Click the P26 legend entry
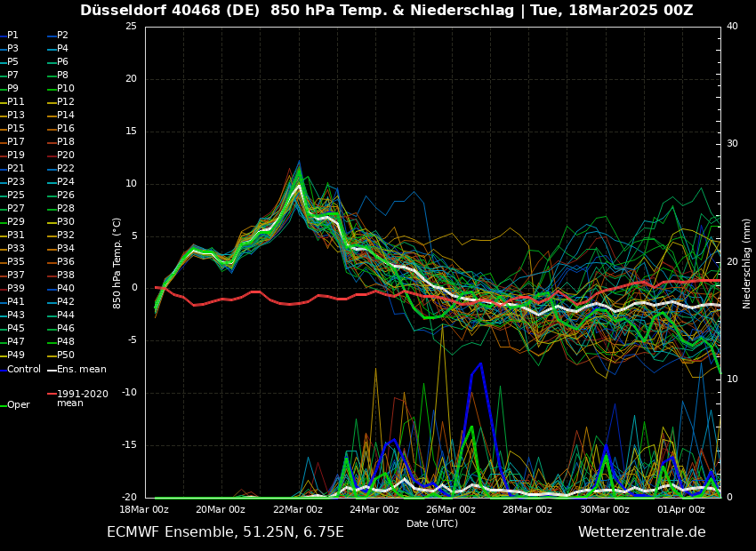This screenshot has height=551, width=756. click(65, 196)
